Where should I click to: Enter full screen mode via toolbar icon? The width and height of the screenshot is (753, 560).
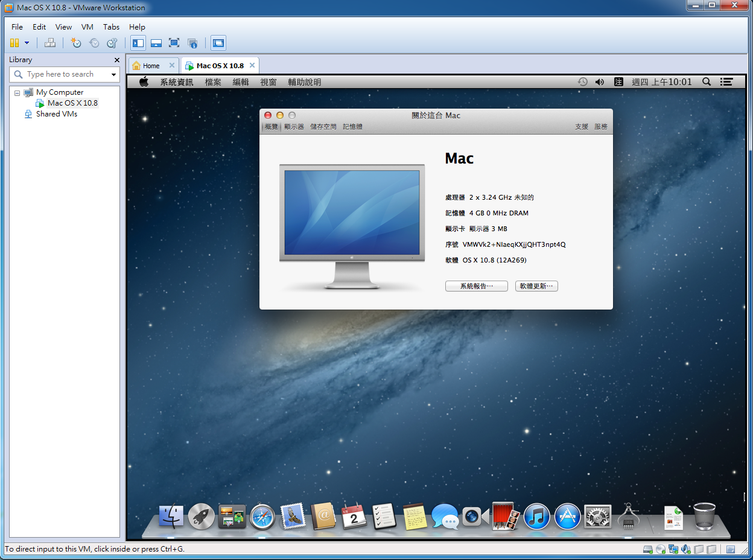[x=174, y=43]
